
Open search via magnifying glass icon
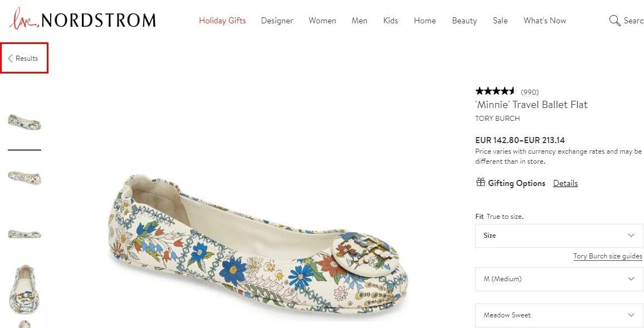coord(614,21)
